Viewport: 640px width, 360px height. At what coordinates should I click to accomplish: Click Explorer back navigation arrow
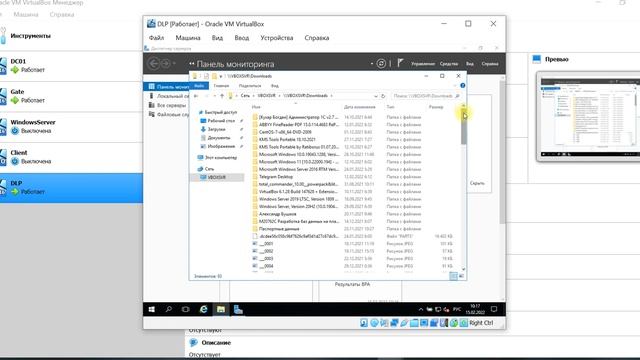196,96
